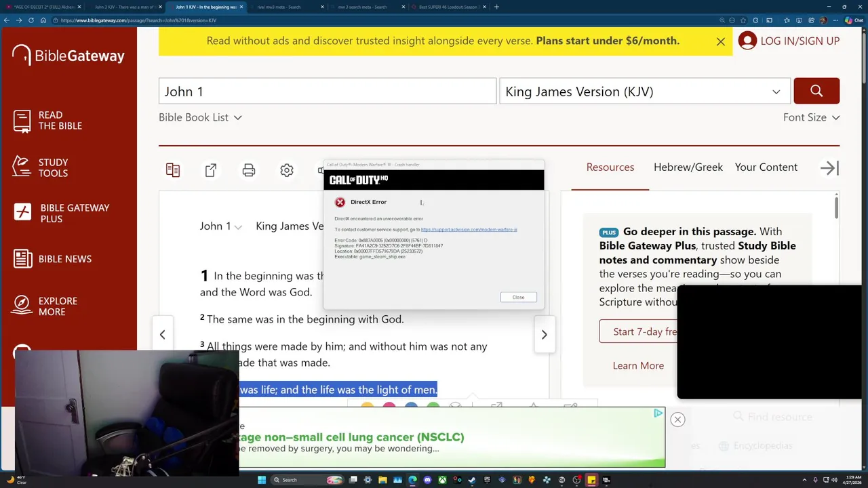Viewport: 868px width, 488px height.
Task: Open the Activision support link
Action: 469,230
